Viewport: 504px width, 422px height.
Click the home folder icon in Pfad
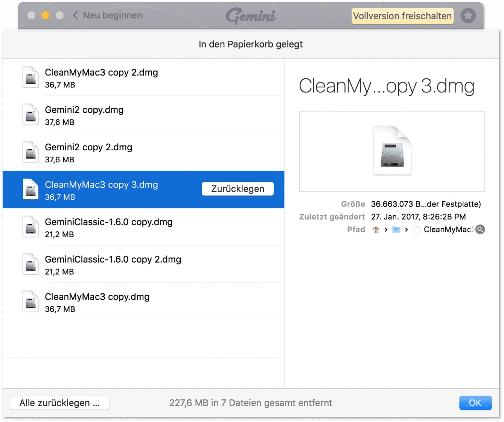(376, 230)
